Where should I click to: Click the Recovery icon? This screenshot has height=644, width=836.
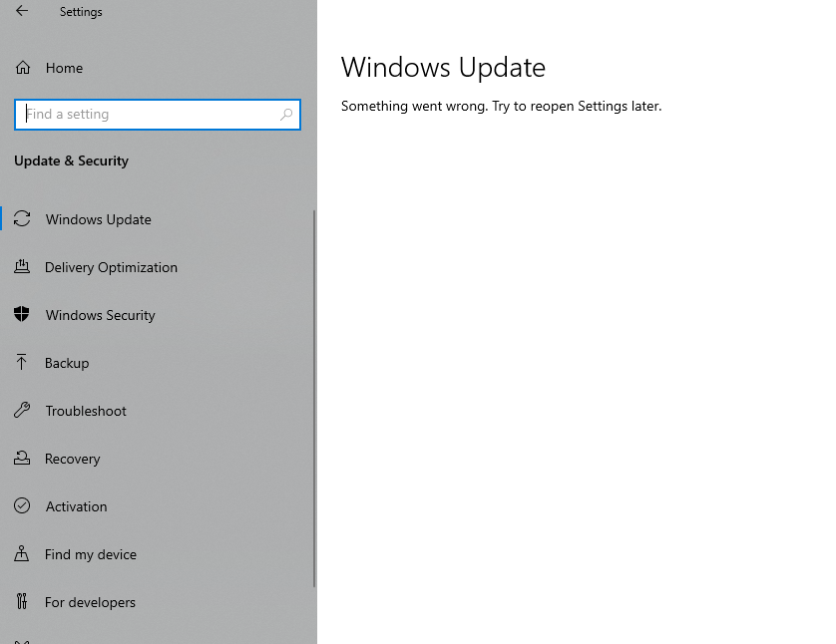tap(22, 458)
